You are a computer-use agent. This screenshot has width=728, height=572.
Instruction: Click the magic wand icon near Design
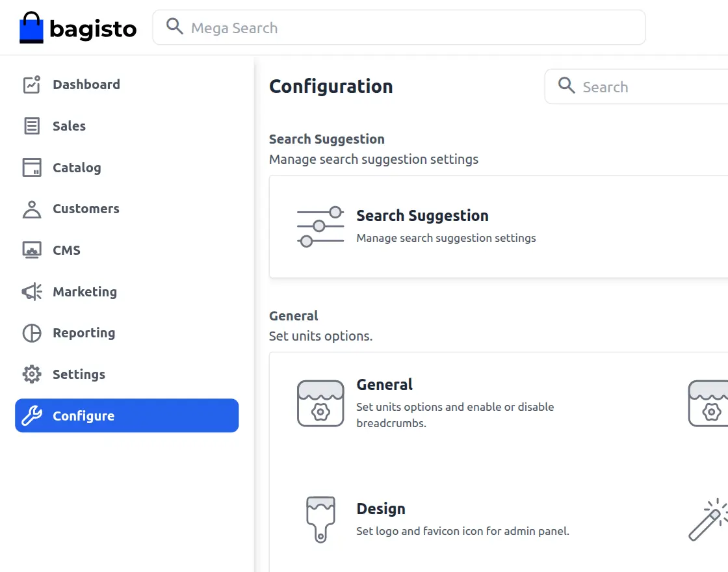pos(708,519)
